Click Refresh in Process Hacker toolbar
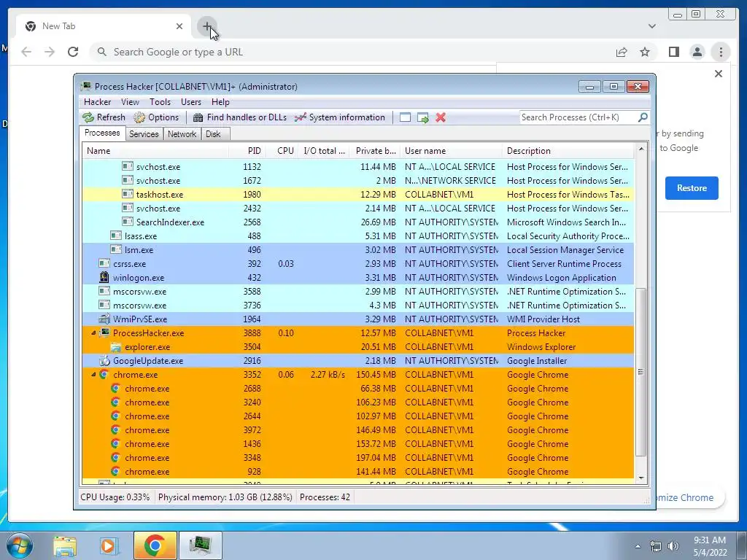The height and width of the screenshot is (560, 747). pyautogui.click(x=104, y=117)
